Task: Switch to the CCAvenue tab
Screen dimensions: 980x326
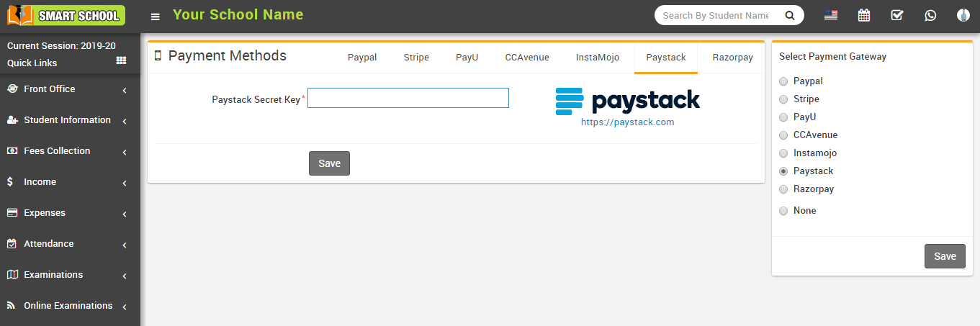Action: pyautogui.click(x=527, y=58)
